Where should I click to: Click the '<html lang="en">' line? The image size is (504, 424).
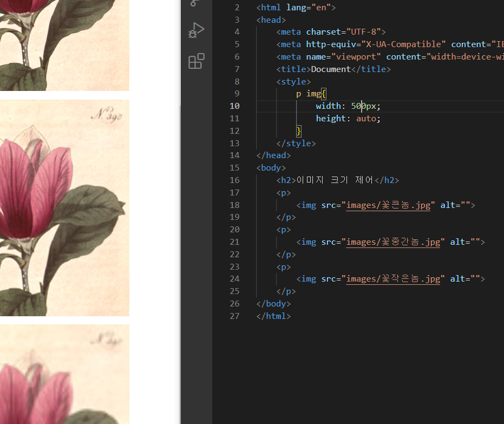[x=296, y=8]
